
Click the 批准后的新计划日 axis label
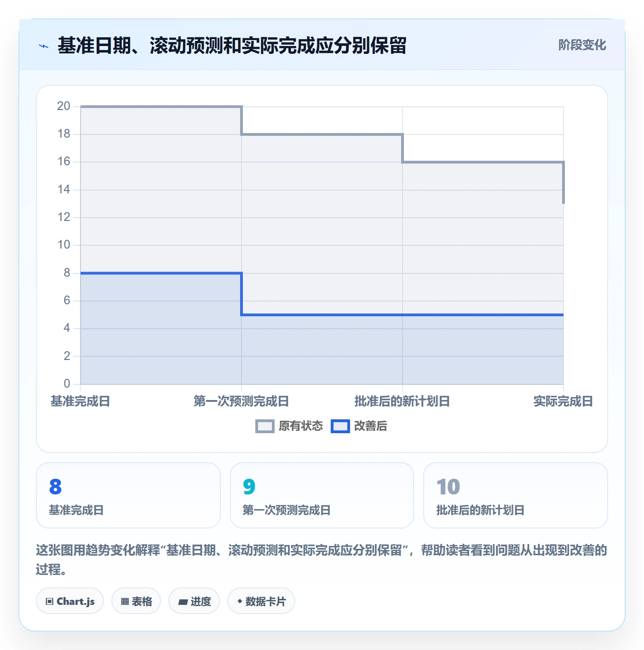pos(402,401)
